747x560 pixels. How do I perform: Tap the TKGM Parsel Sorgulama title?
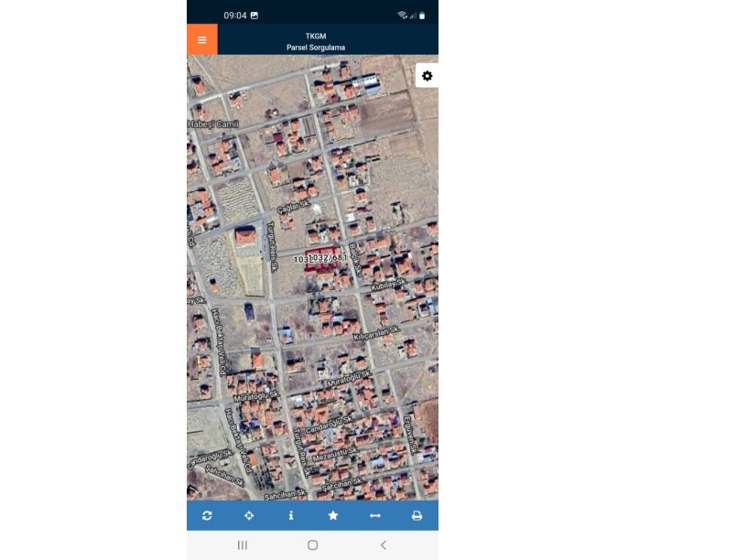(316, 41)
